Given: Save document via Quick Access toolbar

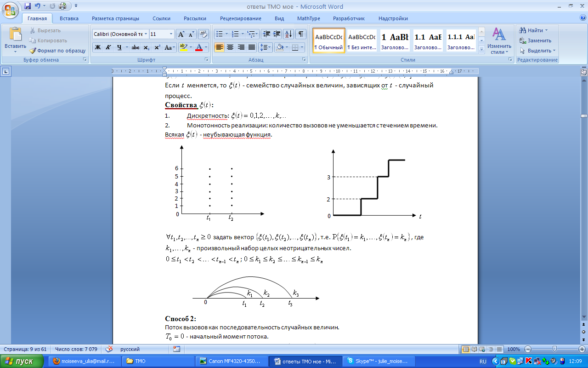Looking at the screenshot, I should [28, 6].
